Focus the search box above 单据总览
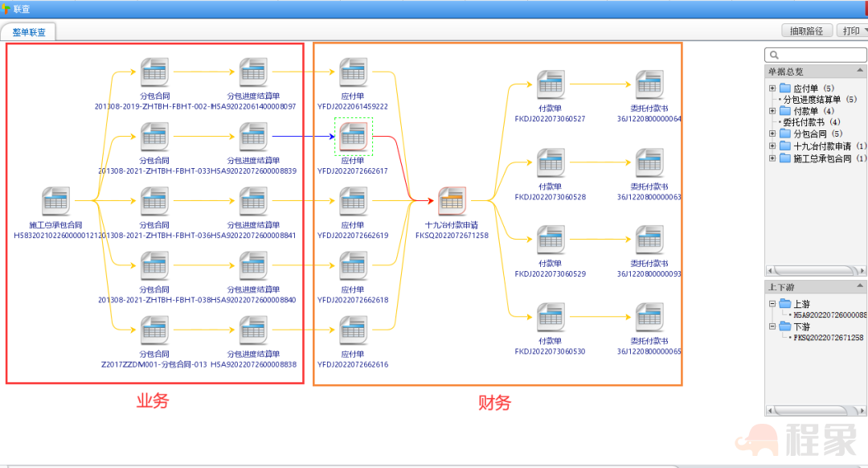 tap(816, 55)
